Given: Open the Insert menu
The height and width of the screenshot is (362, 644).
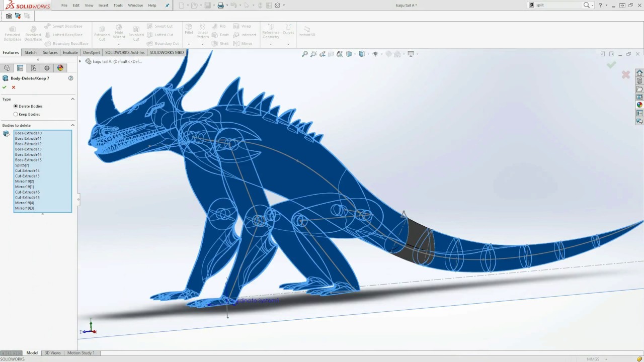Looking at the screenshot, I should (x=103, y=6).
